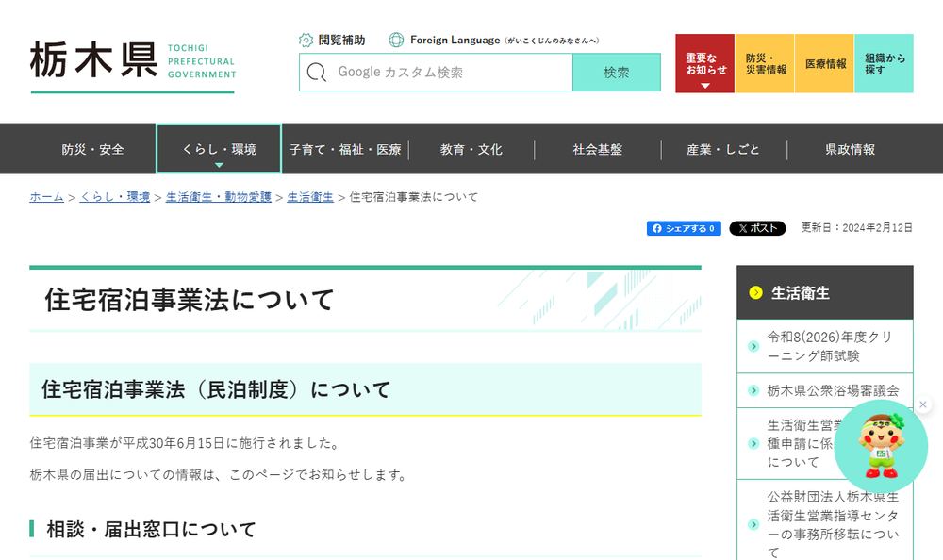Click heading 相談・届出窓口について
The width and height of the screenshot is (943, 560).
tap(151, 529)
